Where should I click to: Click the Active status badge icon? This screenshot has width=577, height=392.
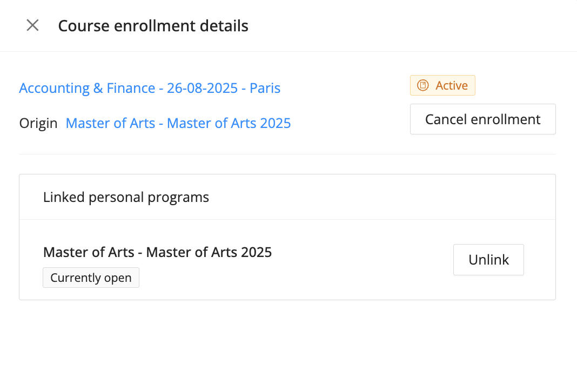tap(424, 85)
